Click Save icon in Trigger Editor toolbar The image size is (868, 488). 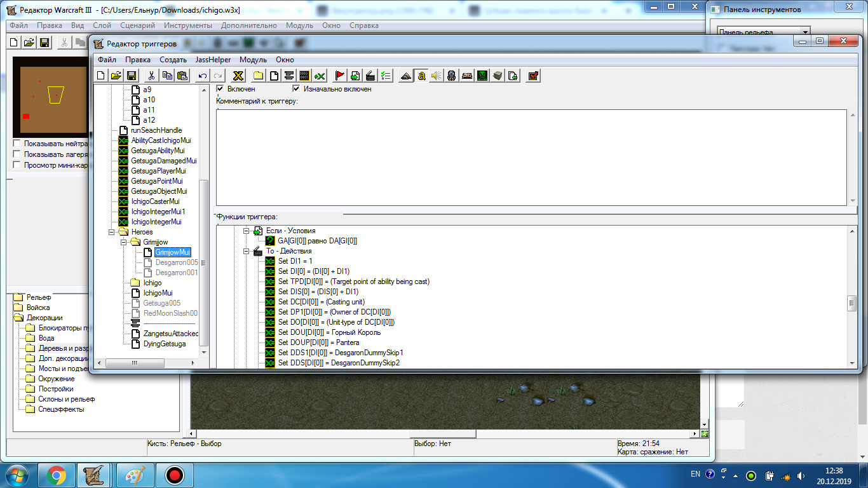(132, 76)
